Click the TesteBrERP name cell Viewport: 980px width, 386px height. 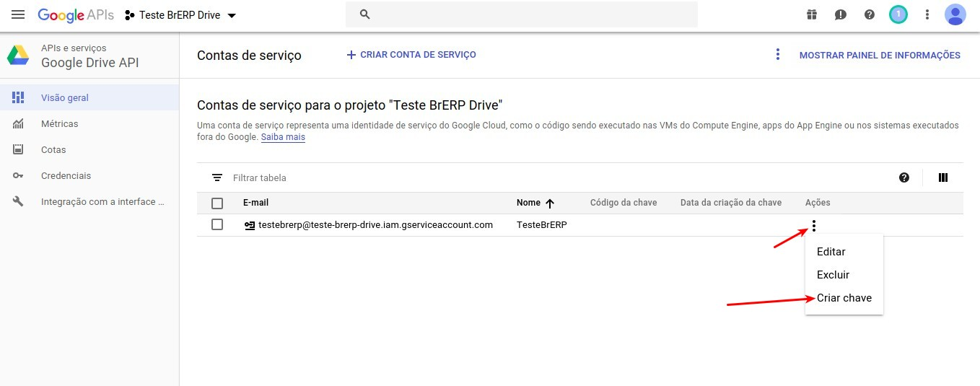(x=542, y=224)
